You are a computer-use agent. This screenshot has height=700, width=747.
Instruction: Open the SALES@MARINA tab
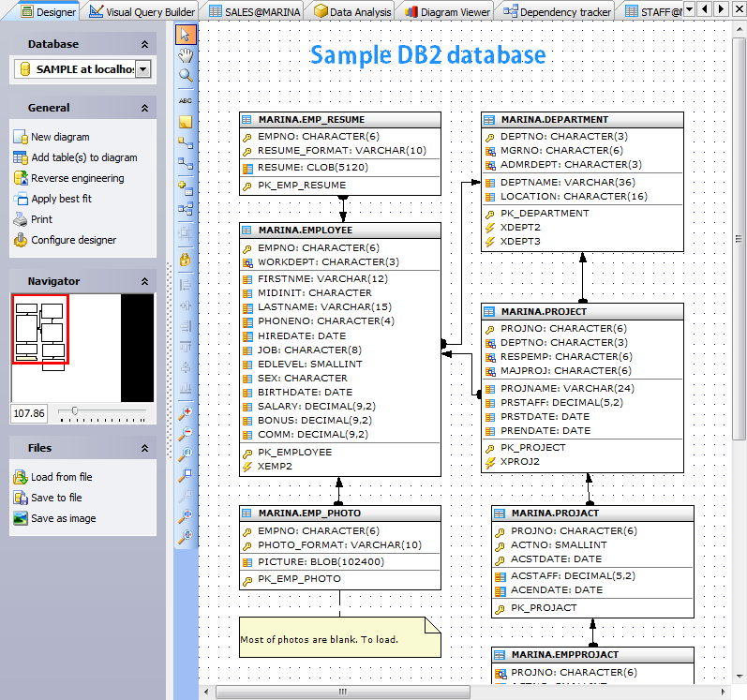coord(255,12)
